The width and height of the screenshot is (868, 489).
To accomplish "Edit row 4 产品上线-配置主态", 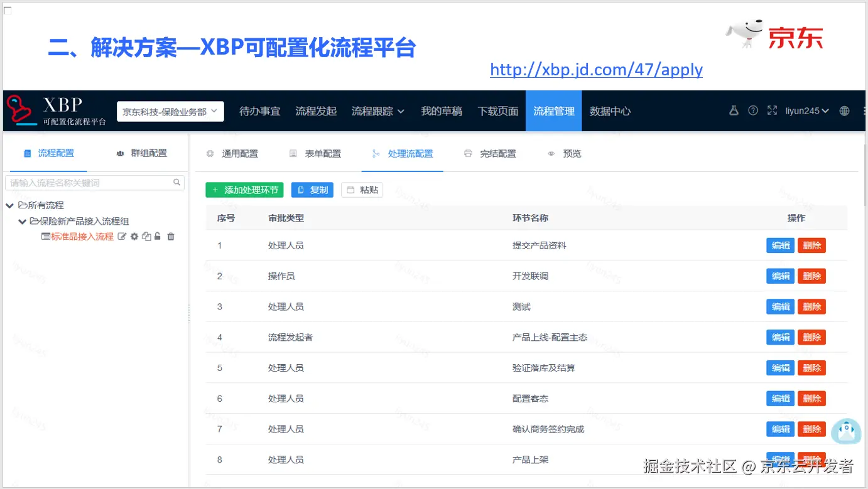I will 780,338.
